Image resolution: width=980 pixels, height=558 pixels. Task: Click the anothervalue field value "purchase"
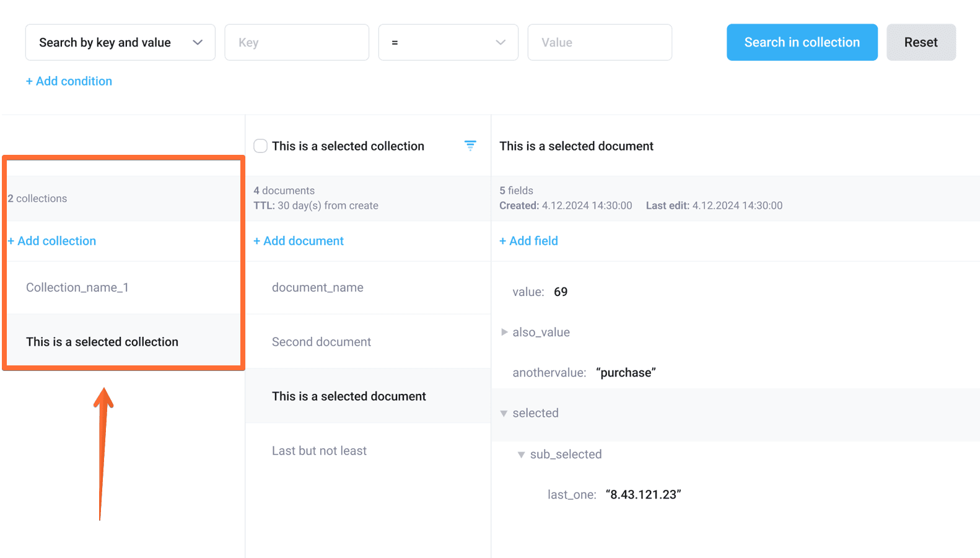626,373
